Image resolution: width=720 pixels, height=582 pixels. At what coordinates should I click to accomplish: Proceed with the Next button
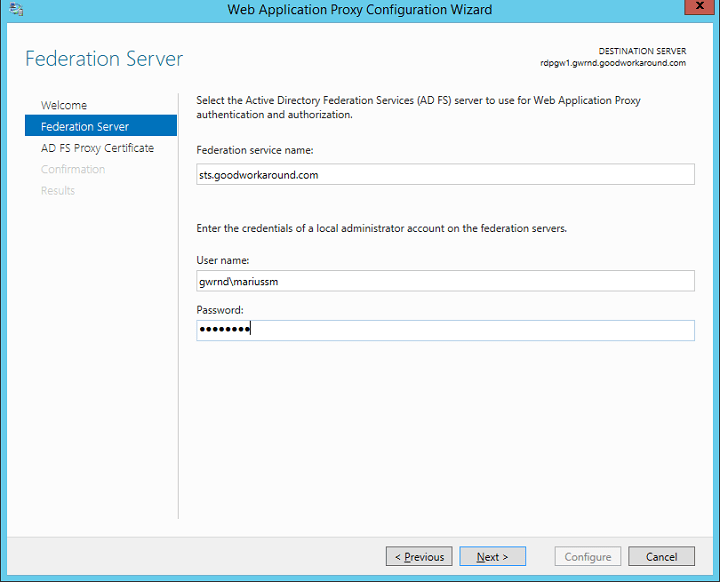492,557
